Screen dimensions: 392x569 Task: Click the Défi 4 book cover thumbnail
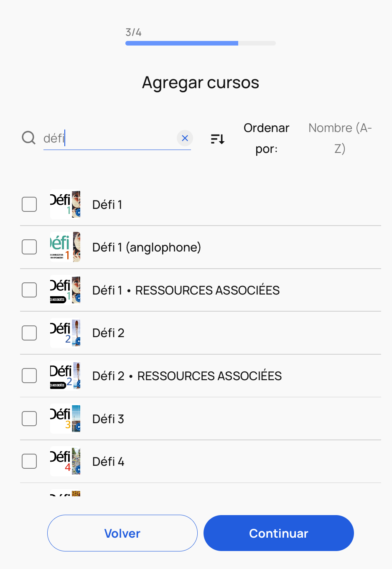pos(65,461)
